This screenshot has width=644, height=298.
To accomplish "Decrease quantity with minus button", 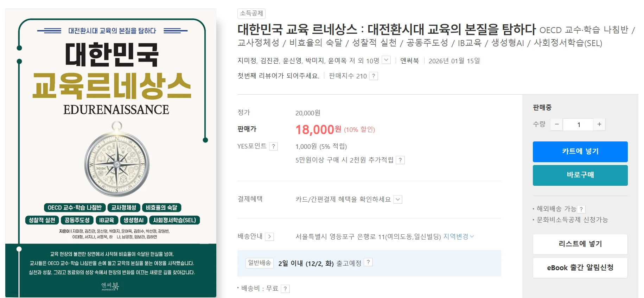I will click(x=556, y=124).
